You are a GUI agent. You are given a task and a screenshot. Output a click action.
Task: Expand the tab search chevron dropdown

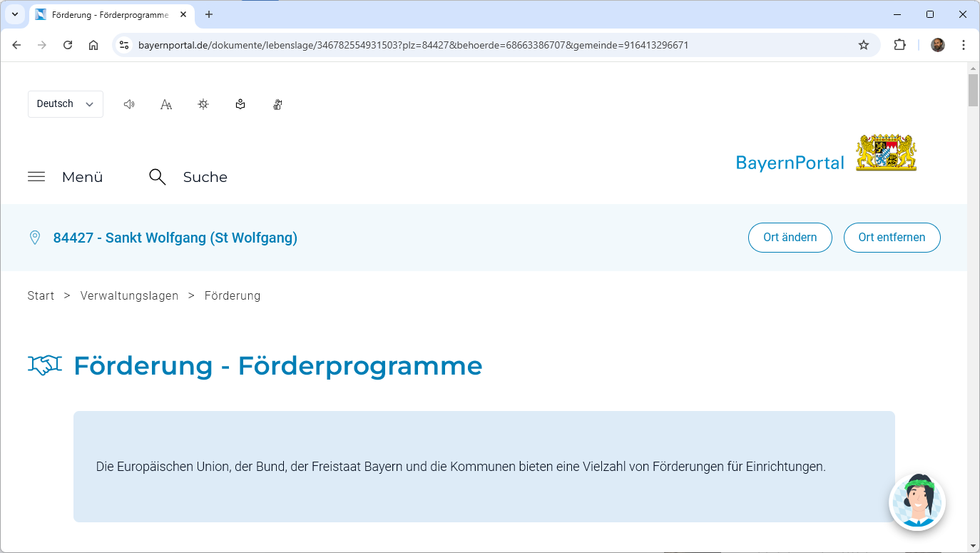tap(15, 14)
